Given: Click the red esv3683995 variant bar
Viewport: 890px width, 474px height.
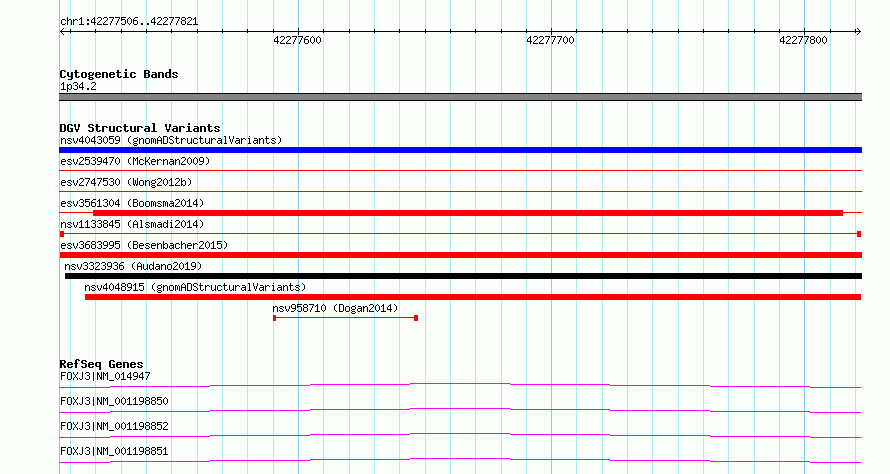Looking at the screenshot, I should [460, 255].
